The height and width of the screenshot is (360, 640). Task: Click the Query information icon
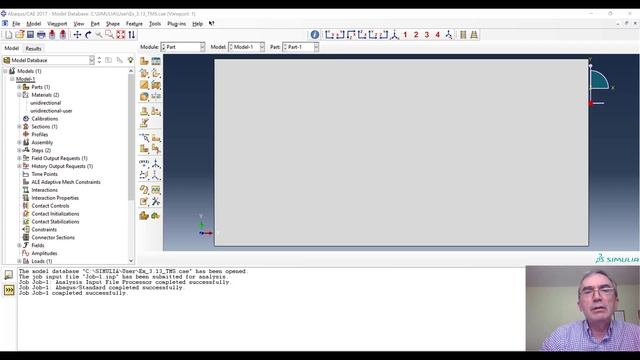[315, 35]
